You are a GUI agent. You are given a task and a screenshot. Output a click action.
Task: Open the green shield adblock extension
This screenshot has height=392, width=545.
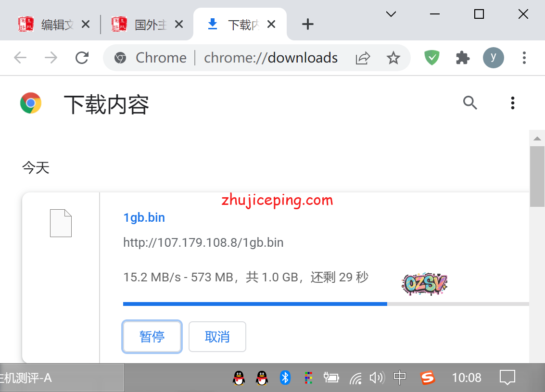[431, 58]
